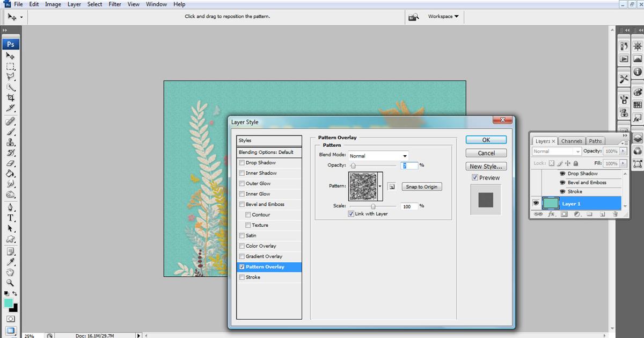
Task: Switch to the Channels tab
Action: pyautogui.click(x=572, y=141)
